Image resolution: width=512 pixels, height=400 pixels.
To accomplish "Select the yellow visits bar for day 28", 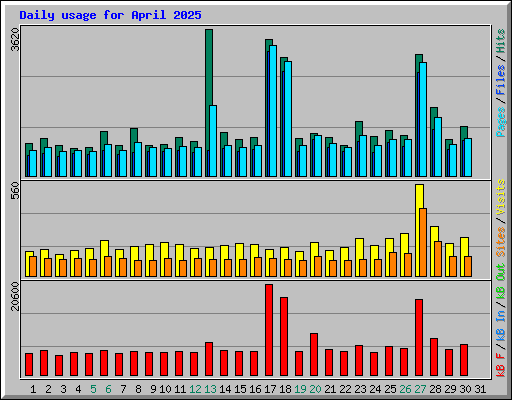I will 434,251.
